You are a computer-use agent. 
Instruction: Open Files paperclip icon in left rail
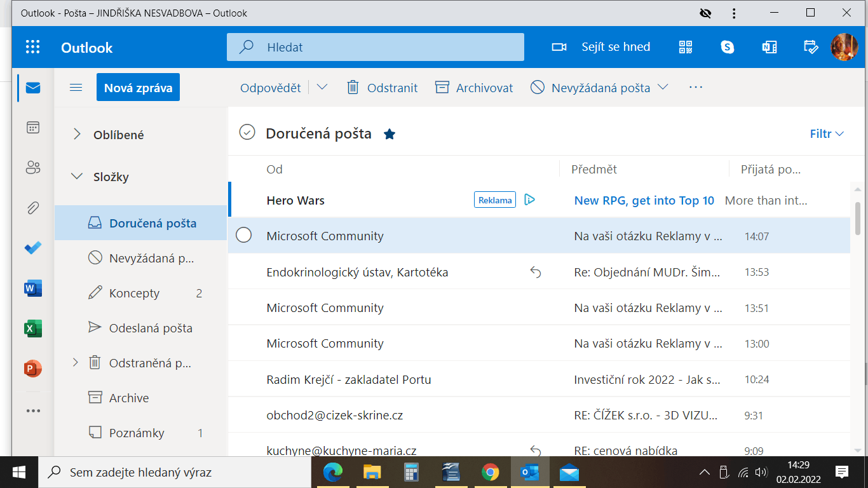(x=33, y=208)
